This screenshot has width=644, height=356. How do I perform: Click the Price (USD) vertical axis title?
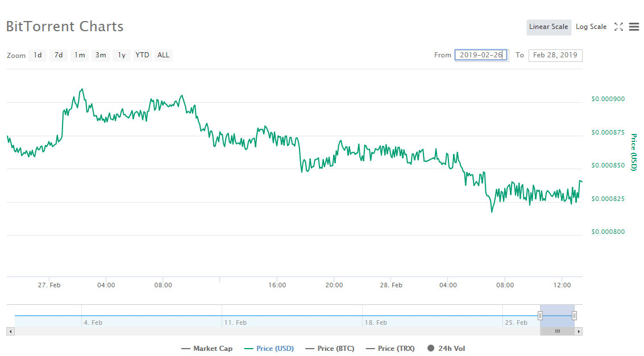[x=634, y=152]
